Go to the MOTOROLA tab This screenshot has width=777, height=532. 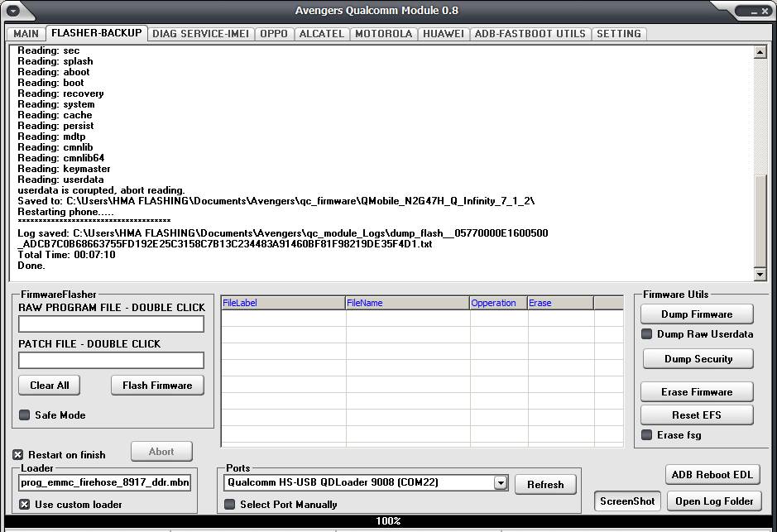[383, 34]
